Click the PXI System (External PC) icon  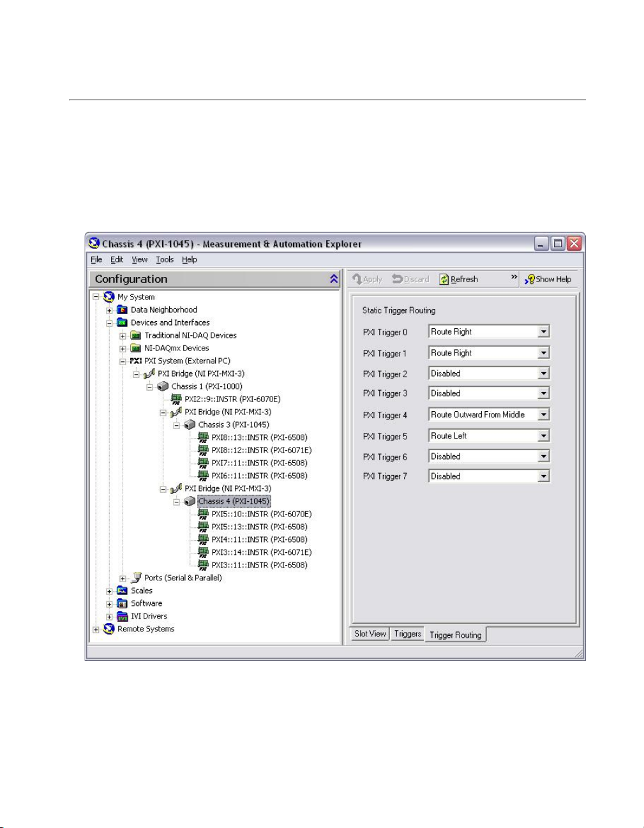pyautogui.click(x=135, y=361)
